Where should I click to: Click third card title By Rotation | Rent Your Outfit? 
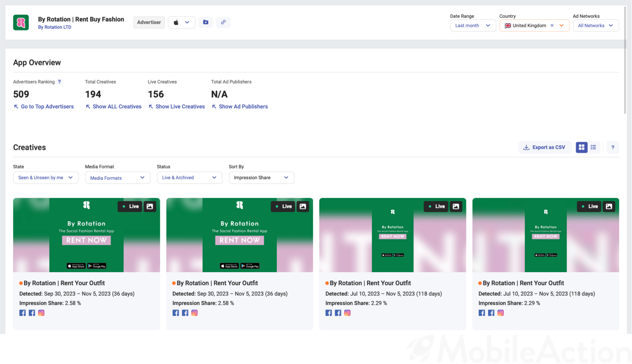pyautogui.click(x=370, y=283)
